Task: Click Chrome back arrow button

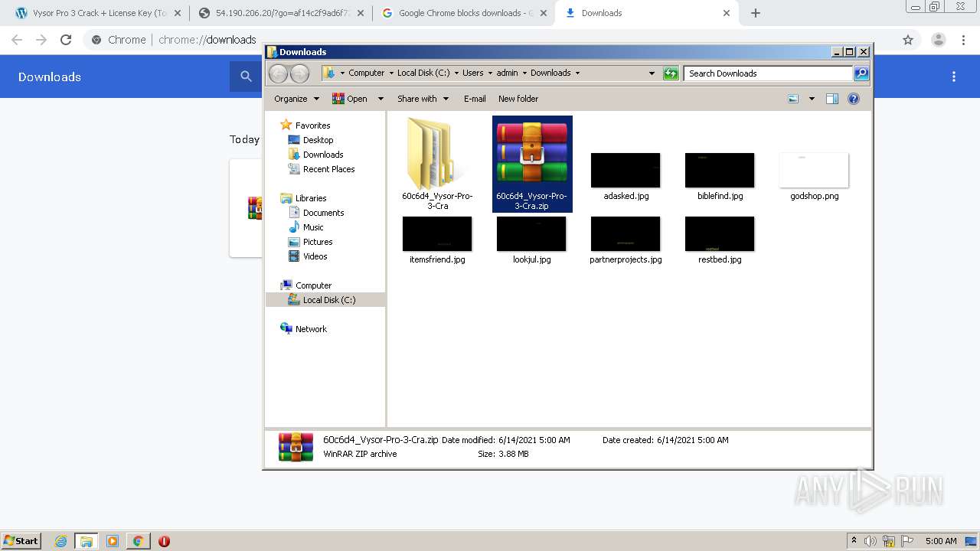Action: [17, 40]
